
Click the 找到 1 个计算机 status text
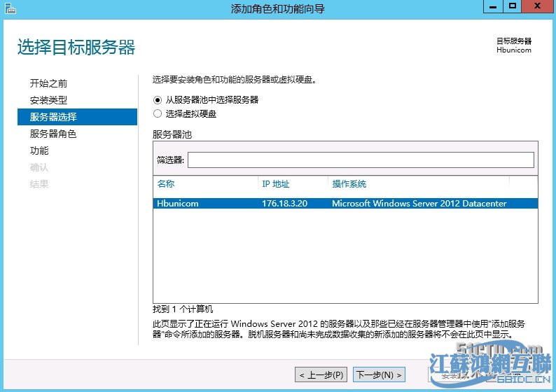pos(183,309)
